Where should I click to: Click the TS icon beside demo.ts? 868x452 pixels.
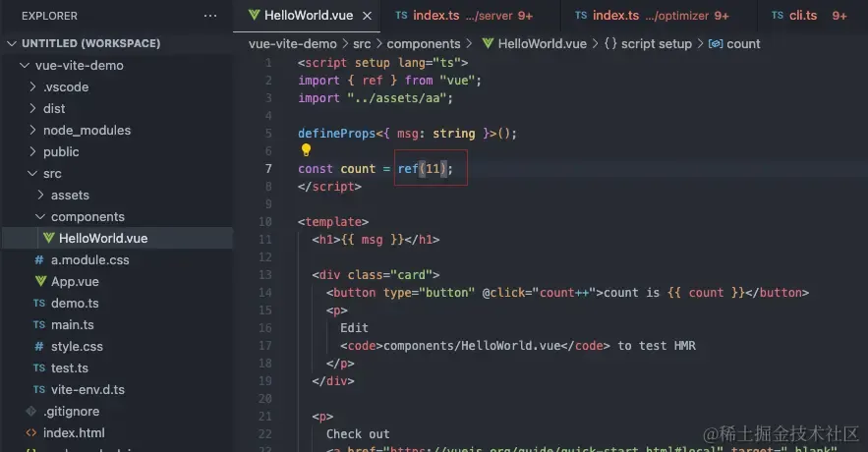(38, 304)
